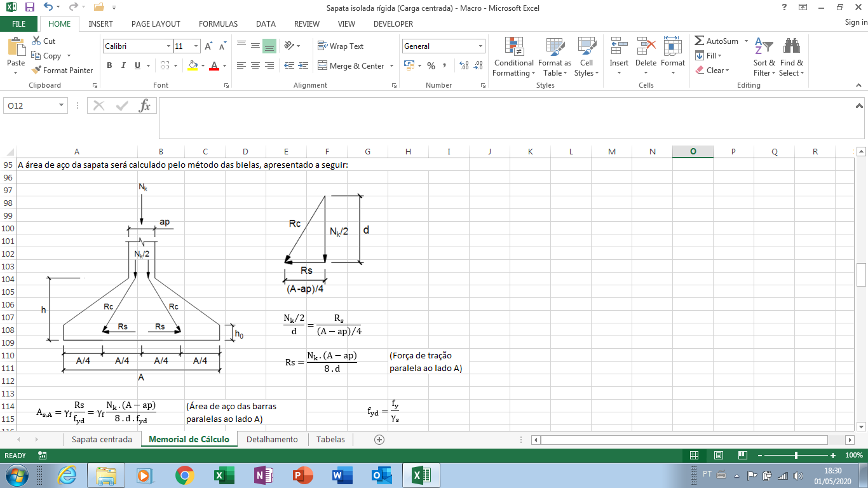Click Increase Decimal icon
Screen dimensions: 868x488
click(x=463, y=65)
